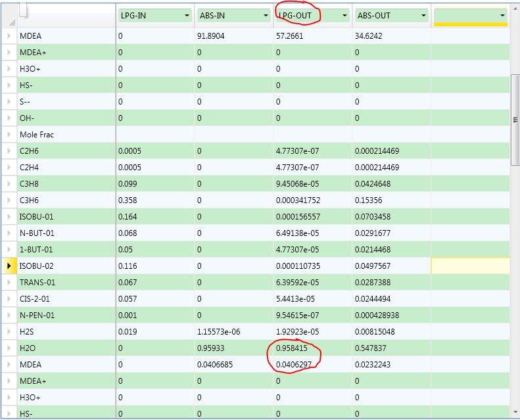Open the ABS-IN column dropdown arrow

coord(266,16)
